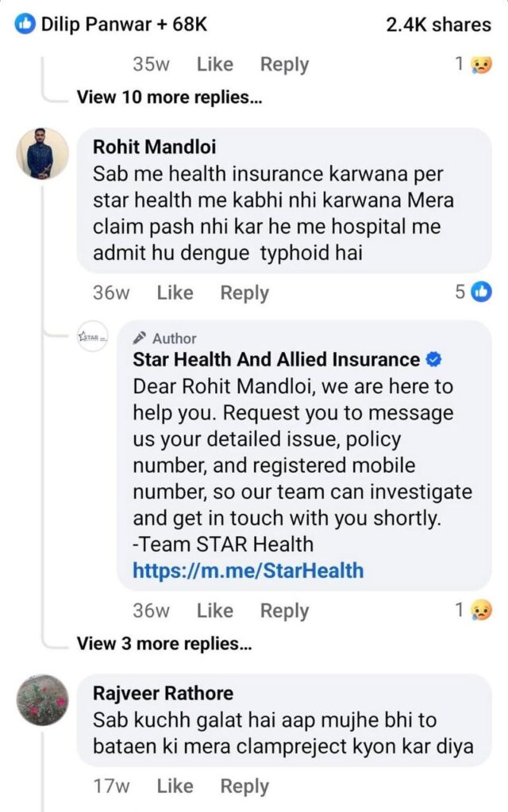Click the sad reaction emoji on the 35w reply
Viewport: 508px width, 812px height.
pyautogui.click(x=480, y=64)
